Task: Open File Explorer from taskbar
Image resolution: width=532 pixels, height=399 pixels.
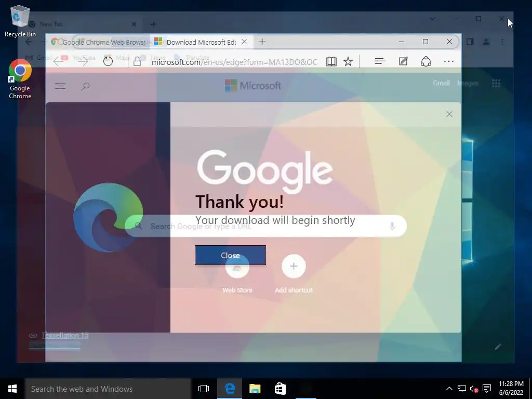Action: pyautogui.click(x=255, y=389)
